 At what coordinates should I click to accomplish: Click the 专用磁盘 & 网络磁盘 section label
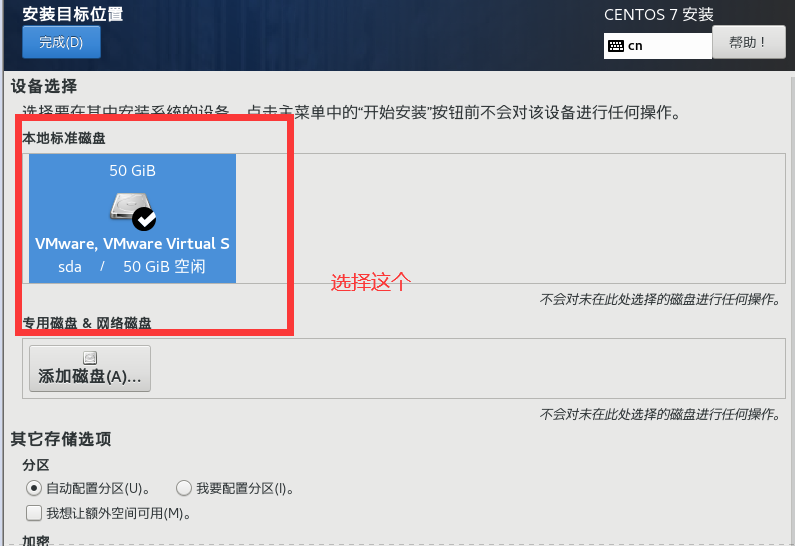pyautogui.click(x=87, y=323)
